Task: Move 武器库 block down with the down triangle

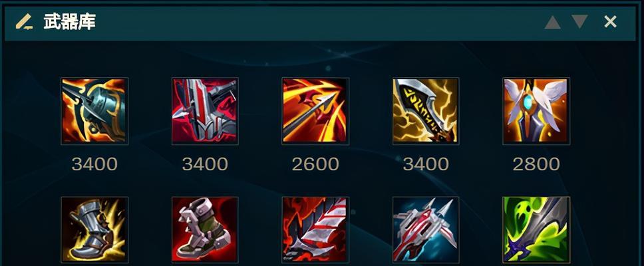Action: (579, 22)
